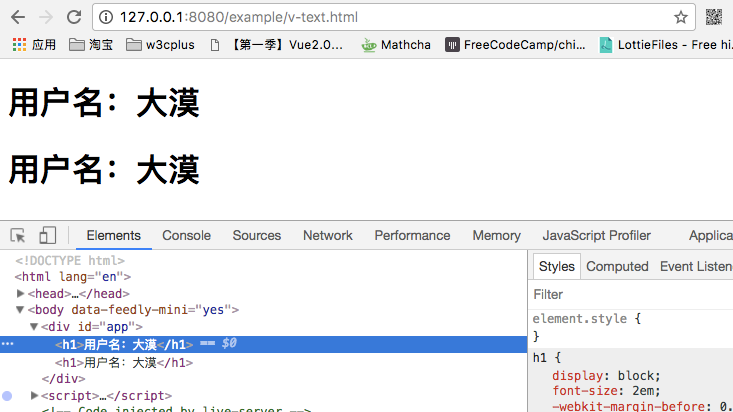
Task: Go back to the previous page
Action: (18, 17)
